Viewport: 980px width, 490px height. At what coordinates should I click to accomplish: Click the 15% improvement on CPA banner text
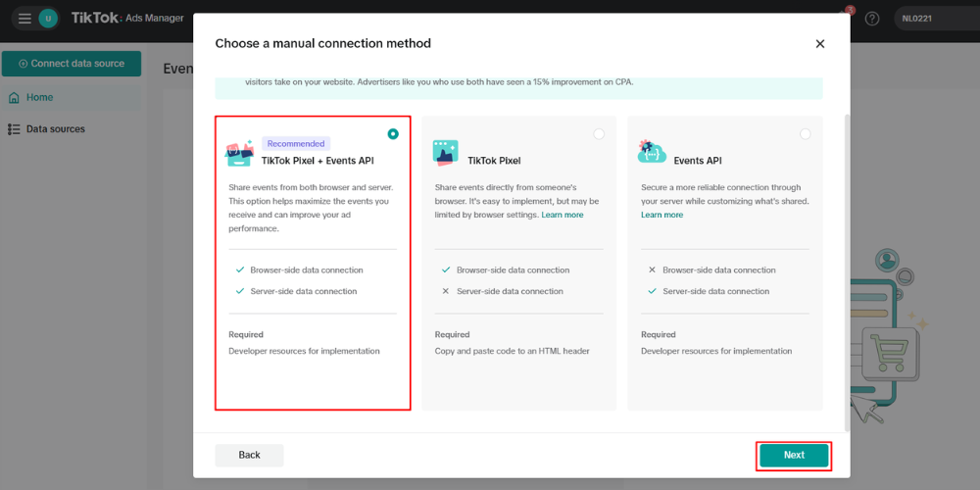coord(439,82)
